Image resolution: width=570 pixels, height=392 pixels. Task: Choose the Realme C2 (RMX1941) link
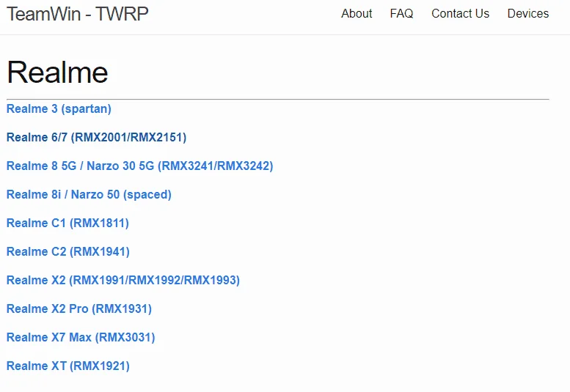(68, 251)
